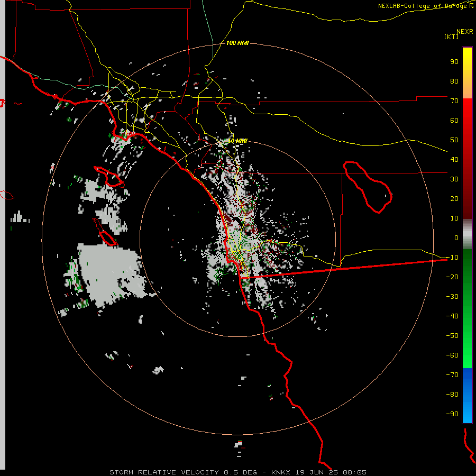Click the "[KT]" units label above the scale
Screen dimensions: 476x476
[x=451, y=36]
